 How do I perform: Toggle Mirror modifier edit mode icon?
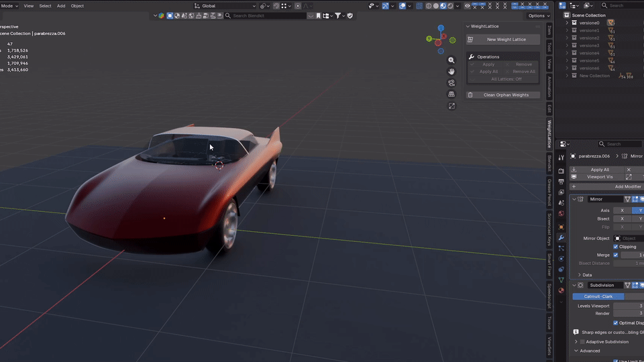click(635, 199)
